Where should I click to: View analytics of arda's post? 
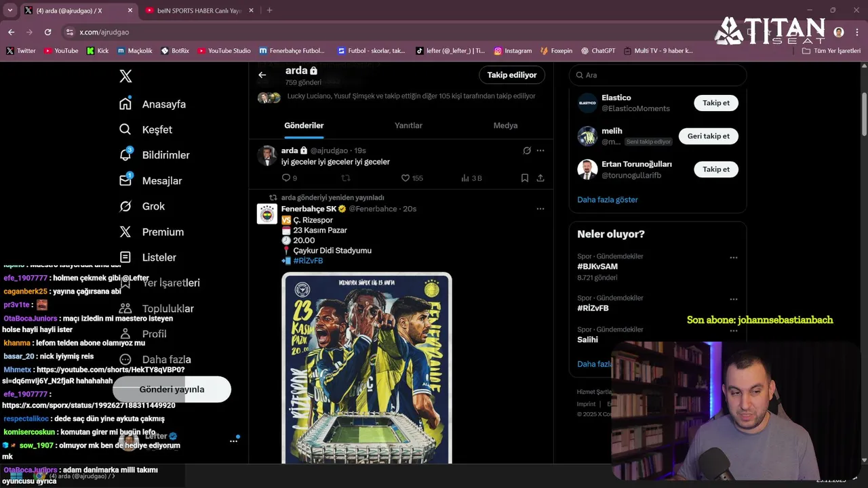471,178
